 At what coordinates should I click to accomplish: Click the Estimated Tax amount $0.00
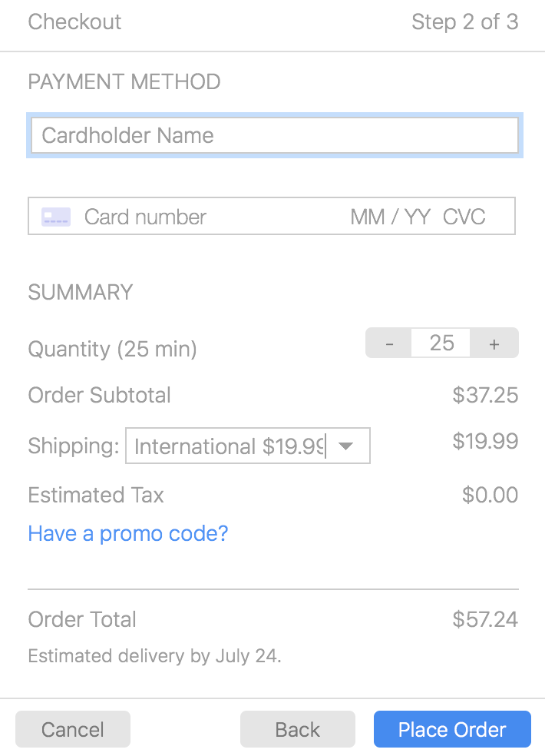point(490,495)
